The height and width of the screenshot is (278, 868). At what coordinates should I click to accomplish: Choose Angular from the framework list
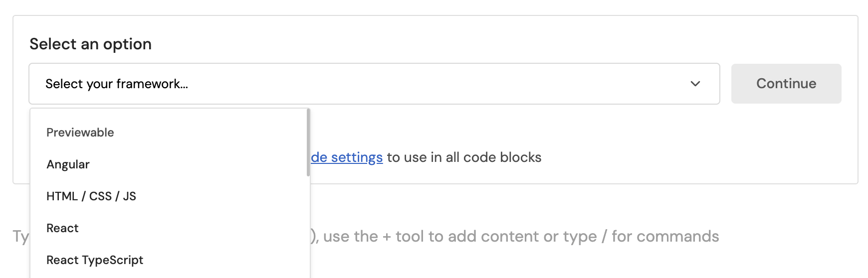tap(68, 164)
